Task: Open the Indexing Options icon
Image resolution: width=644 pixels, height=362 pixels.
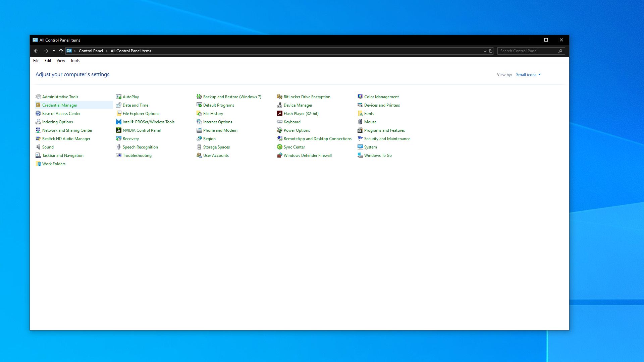Action: click(38, 122)
